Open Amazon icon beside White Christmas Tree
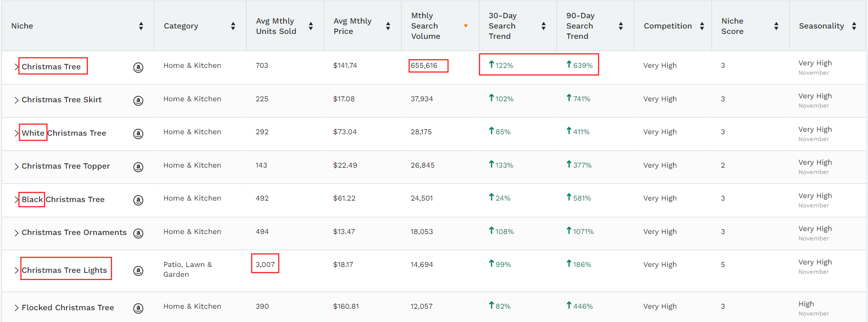The height and width of the screenshot is (322, 868). coord(138,134)
